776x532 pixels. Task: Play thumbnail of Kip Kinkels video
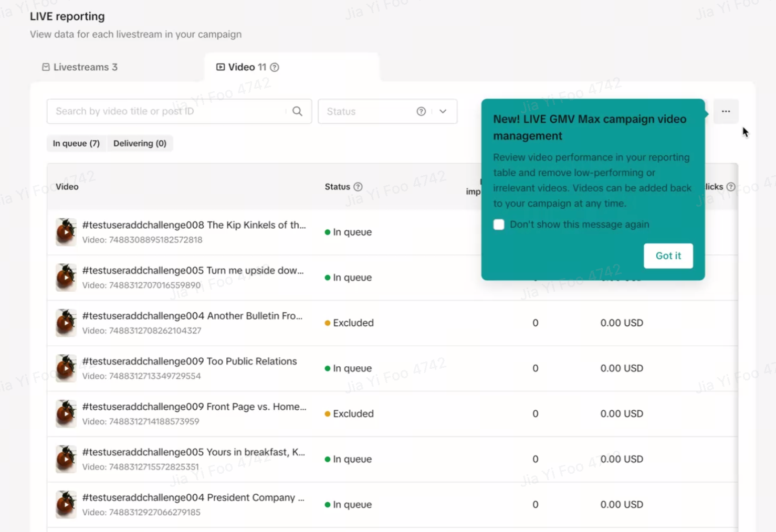66,232
